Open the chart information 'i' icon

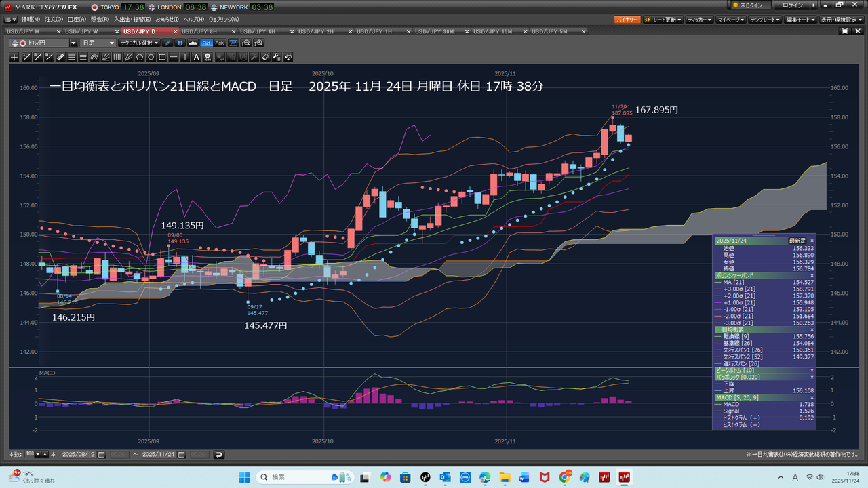[x=180, y=43]
